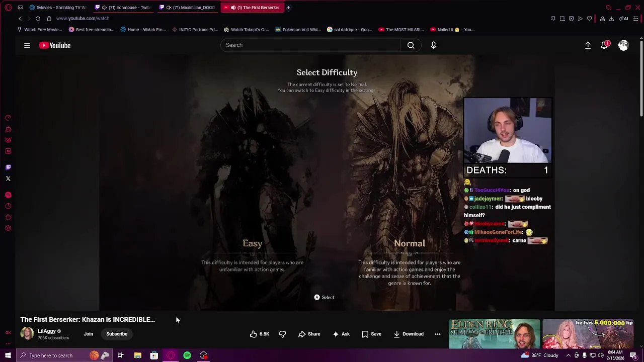Open more actions three-dot menu
The image size is (644, 362).
click(x=438, y=334)
